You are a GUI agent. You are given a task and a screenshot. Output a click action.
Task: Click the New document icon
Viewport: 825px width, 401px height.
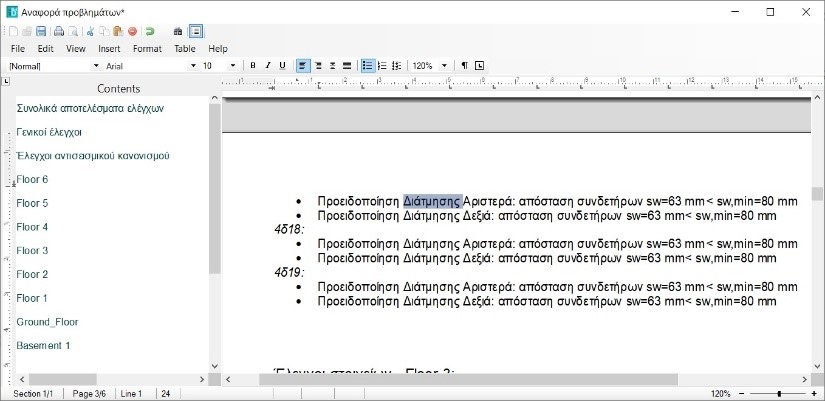(14, 32)
